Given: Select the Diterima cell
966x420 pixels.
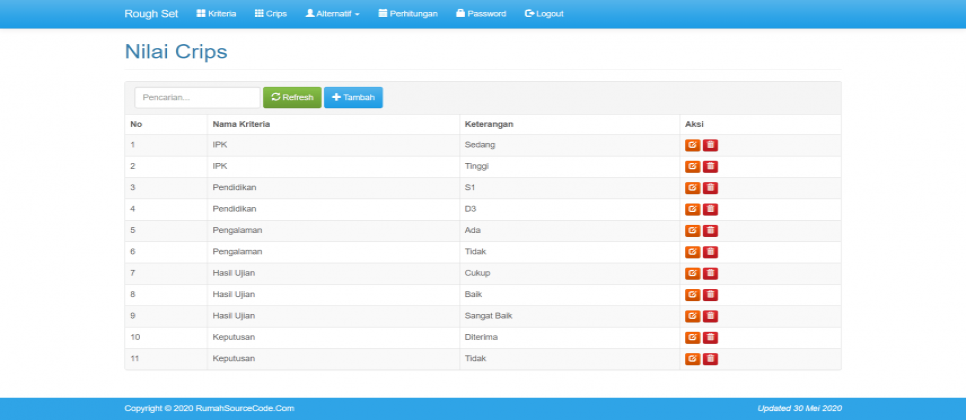Looking at the screenshot, I should pyautogui.click(x=570, y=337).
